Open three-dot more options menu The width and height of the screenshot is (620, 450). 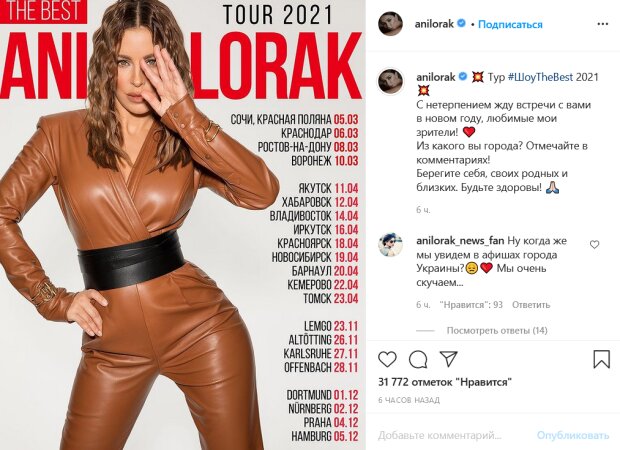click(x=603, y=24)
